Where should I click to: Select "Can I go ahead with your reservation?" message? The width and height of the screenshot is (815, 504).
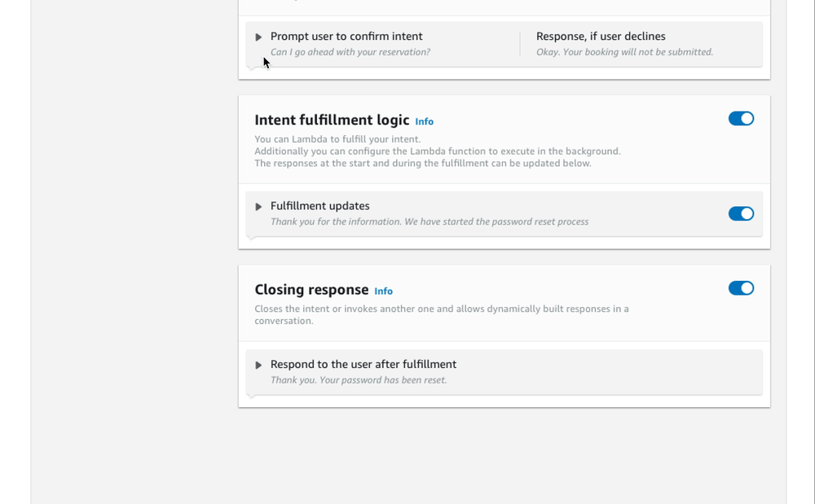(x=350, y=52)
